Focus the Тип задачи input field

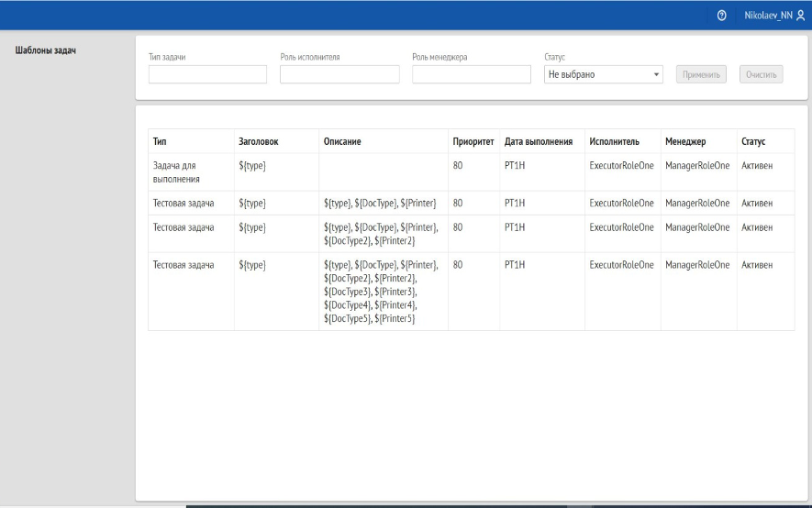click(207, 74)
